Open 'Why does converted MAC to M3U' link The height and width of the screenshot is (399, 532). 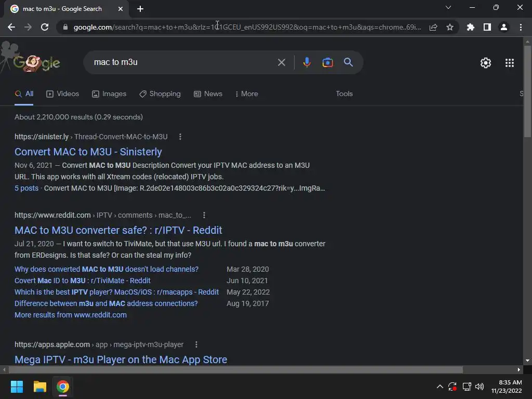pos(107,269)
